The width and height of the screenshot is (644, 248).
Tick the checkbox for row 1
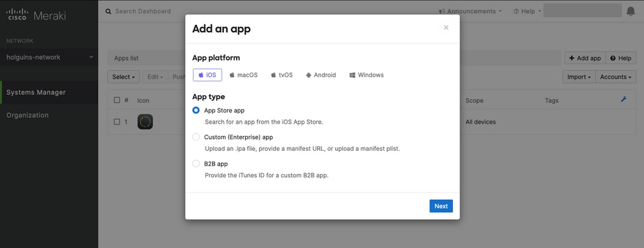(117, 122)
